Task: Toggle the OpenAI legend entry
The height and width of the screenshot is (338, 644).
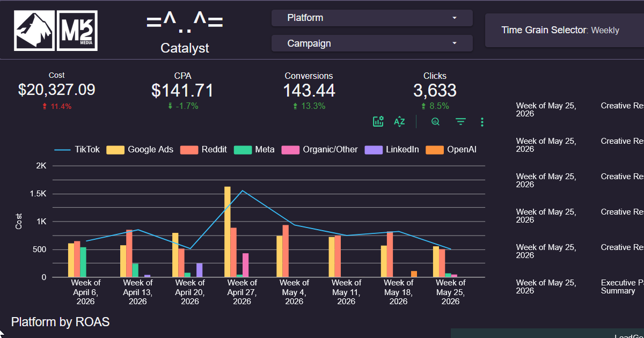Action: coord(451,150)
